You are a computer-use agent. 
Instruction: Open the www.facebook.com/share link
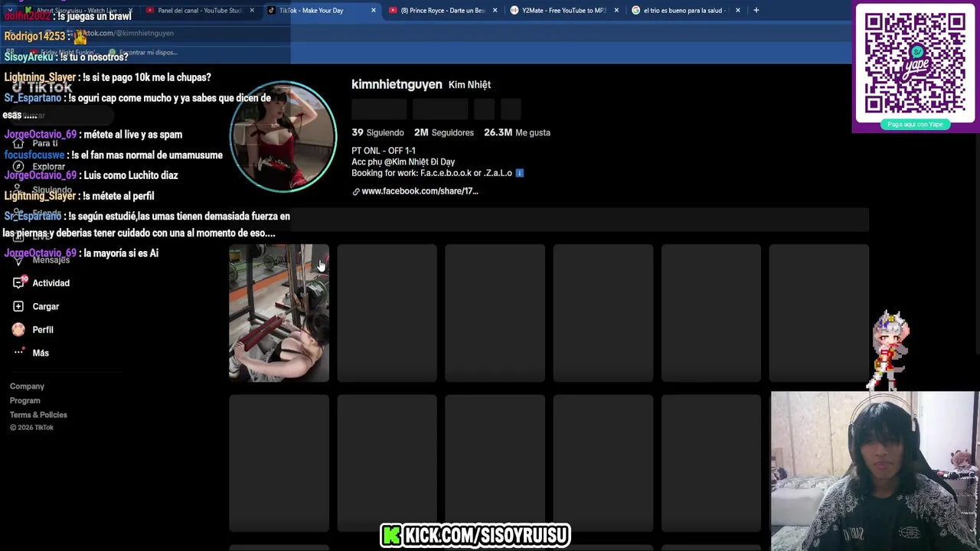pos(420,191)
